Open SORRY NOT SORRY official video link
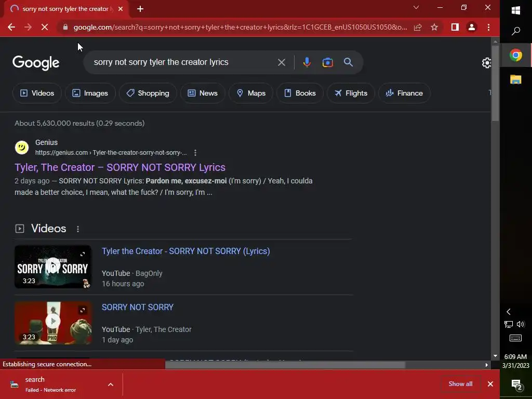532x399 pixels. pos(137,307)
